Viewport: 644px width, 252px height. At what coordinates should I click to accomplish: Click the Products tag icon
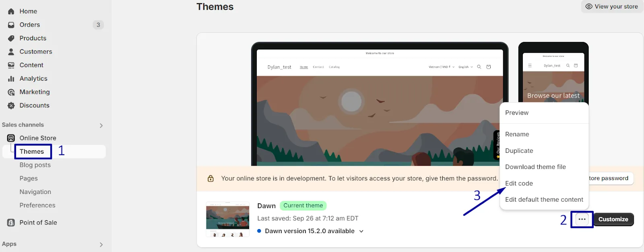pos(11,38)
